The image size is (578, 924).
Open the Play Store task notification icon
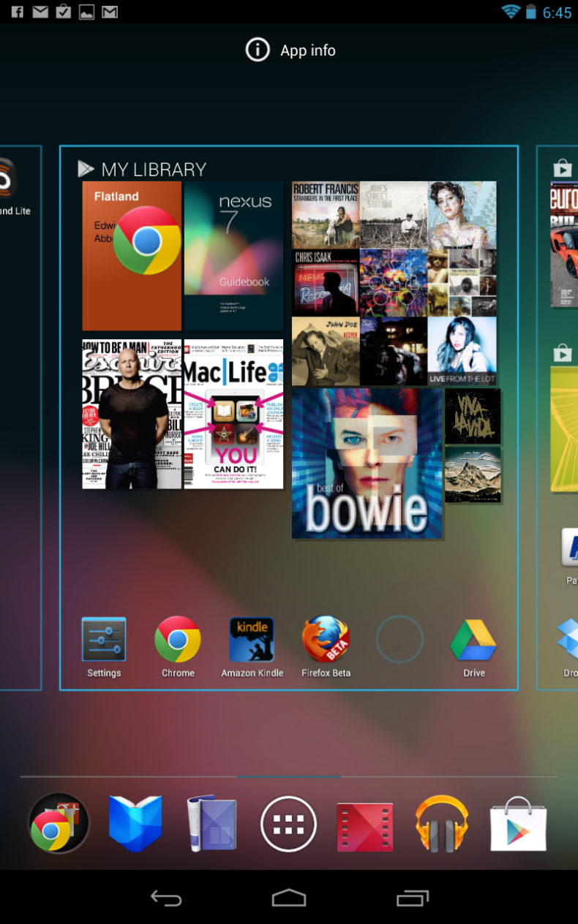point(64,12)
